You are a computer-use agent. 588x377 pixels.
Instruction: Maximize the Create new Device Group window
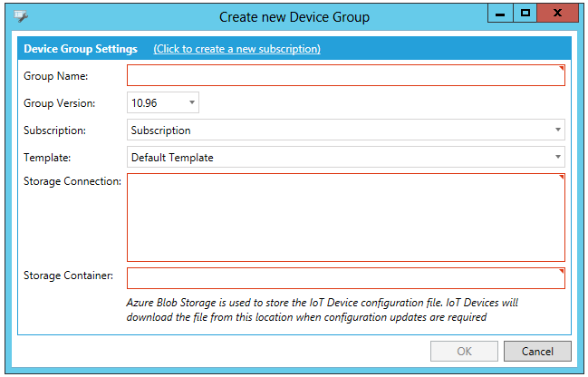pos(525,14)
